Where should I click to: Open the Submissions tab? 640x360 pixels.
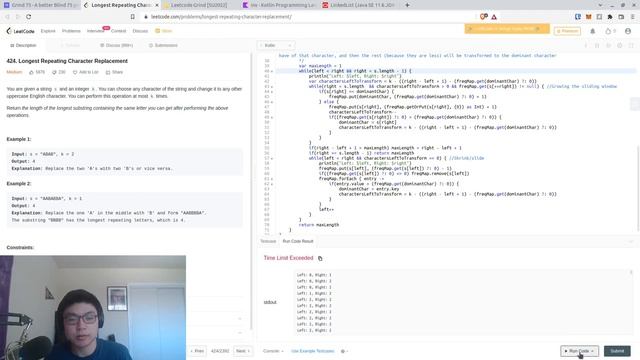(x=163, y=45)
